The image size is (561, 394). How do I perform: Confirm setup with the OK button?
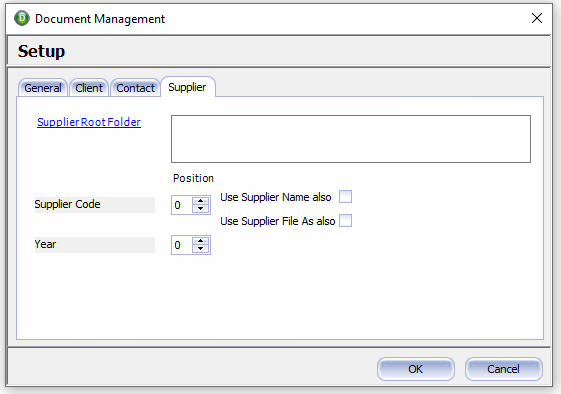point(416,369)
